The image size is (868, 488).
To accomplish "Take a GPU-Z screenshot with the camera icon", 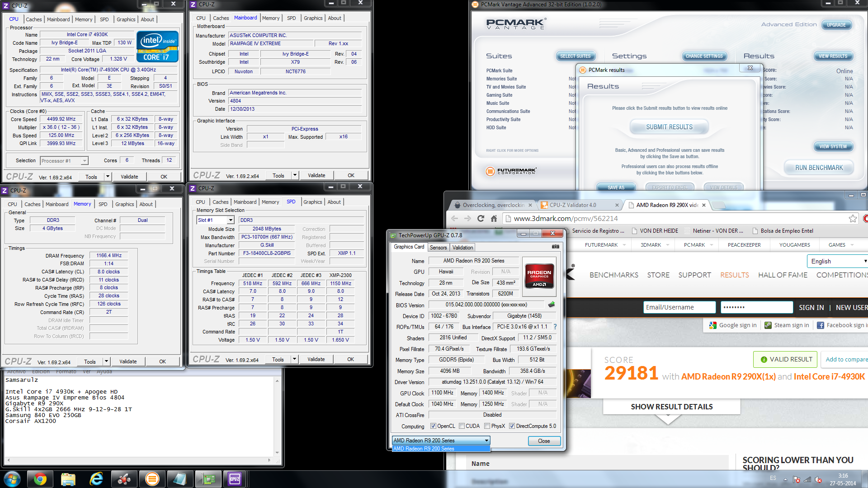I will [556, 247].
